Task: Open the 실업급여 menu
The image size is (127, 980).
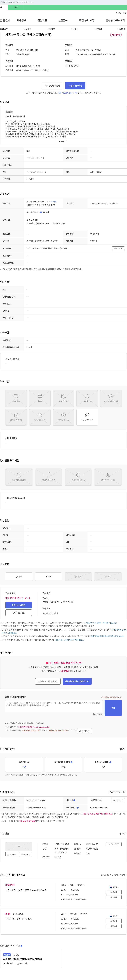Action: point(63,21)
